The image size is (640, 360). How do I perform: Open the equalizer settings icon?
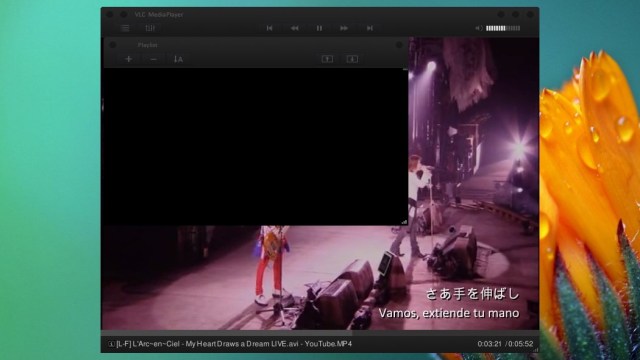coord(150,28)
